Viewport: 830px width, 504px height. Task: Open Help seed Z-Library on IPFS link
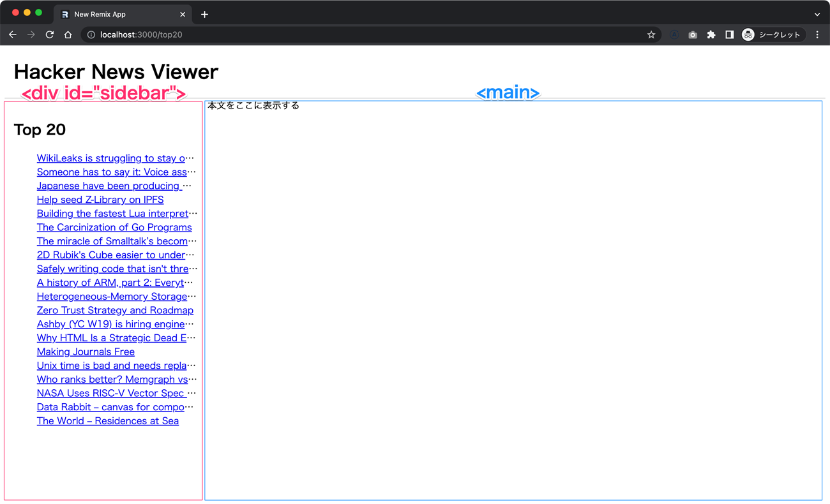coord(100,200)
